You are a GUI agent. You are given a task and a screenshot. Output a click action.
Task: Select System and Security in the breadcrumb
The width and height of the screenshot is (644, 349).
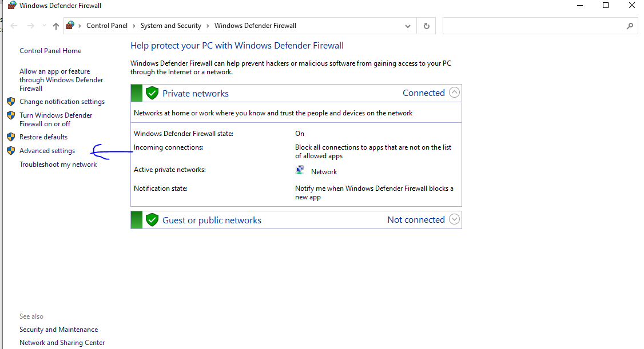pos(171,26)
